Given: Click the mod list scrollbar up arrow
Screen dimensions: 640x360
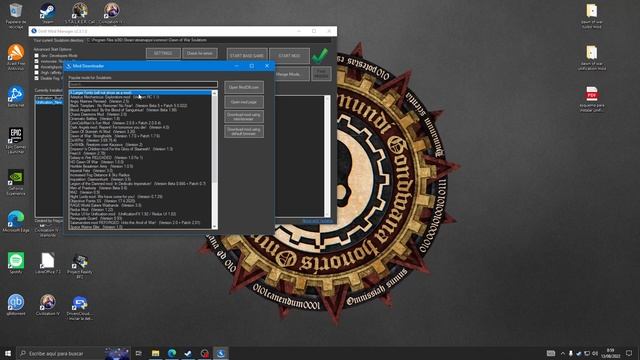Looking at the screenshot, I should tap(214, 93).
